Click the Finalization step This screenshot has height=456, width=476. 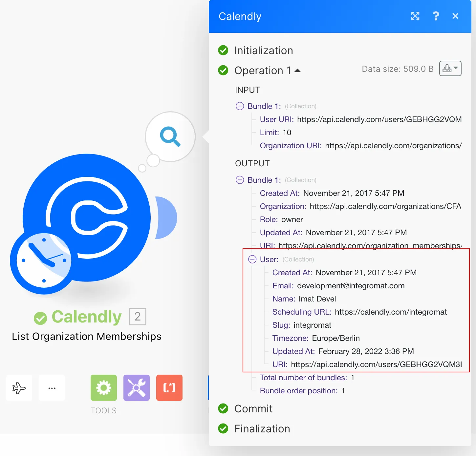point(262,429)
